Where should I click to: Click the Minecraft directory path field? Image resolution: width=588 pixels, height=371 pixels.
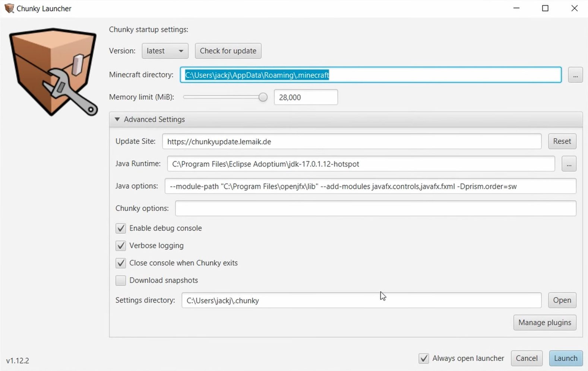point(371,75)
